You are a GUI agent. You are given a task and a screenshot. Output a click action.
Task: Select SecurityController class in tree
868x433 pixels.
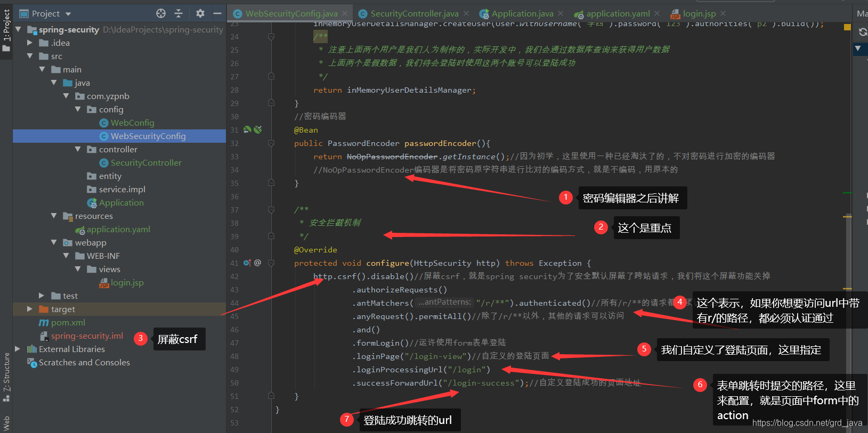tap(146, 162)
